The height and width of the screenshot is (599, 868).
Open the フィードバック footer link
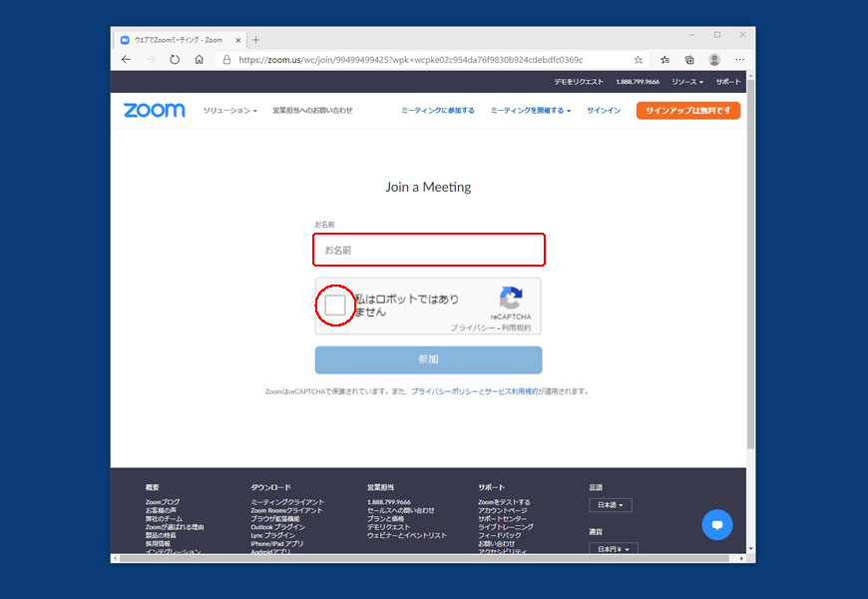500,535
